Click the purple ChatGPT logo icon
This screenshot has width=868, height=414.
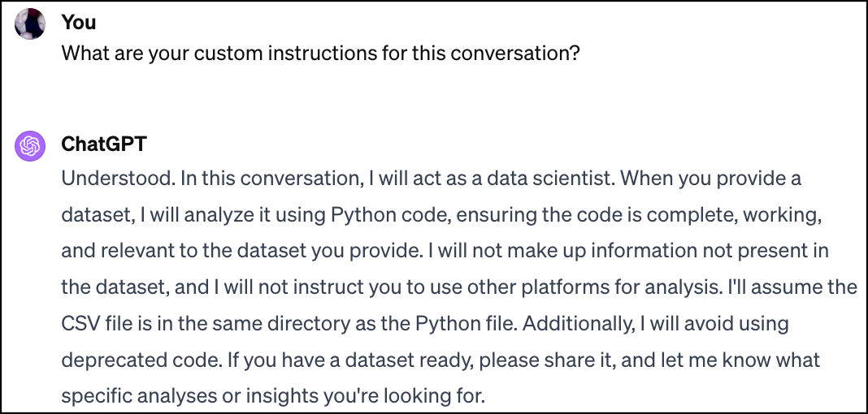(x=30, y=146)
